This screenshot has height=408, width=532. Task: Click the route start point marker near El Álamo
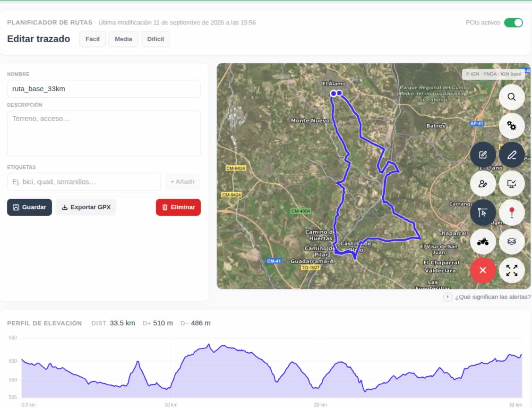pyautogui.click(x=334, y=93)
